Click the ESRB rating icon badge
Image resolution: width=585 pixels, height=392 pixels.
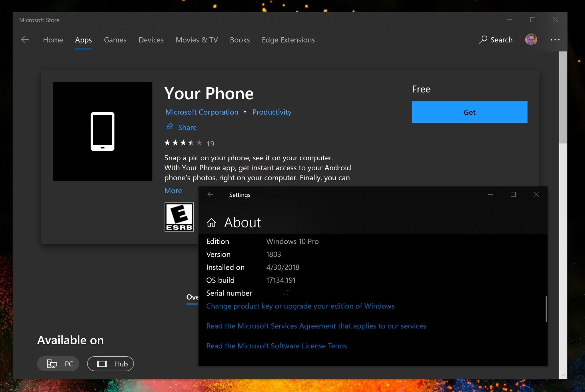[179, 217]
